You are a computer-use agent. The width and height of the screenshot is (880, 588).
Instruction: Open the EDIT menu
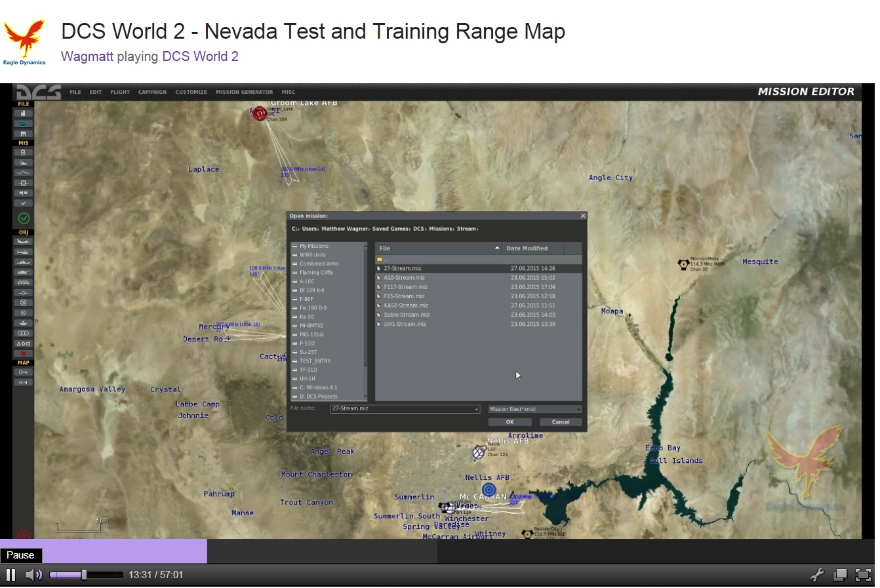[96, 92]
